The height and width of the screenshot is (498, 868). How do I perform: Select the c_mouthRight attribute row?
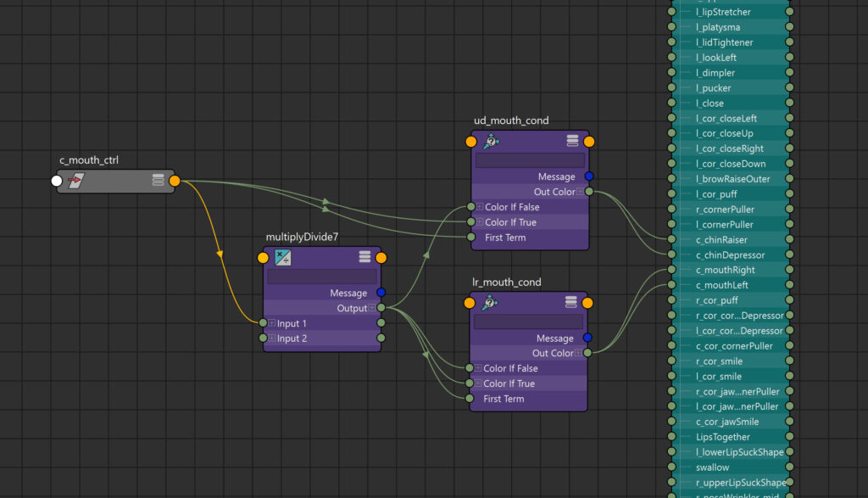pos(731,270)
